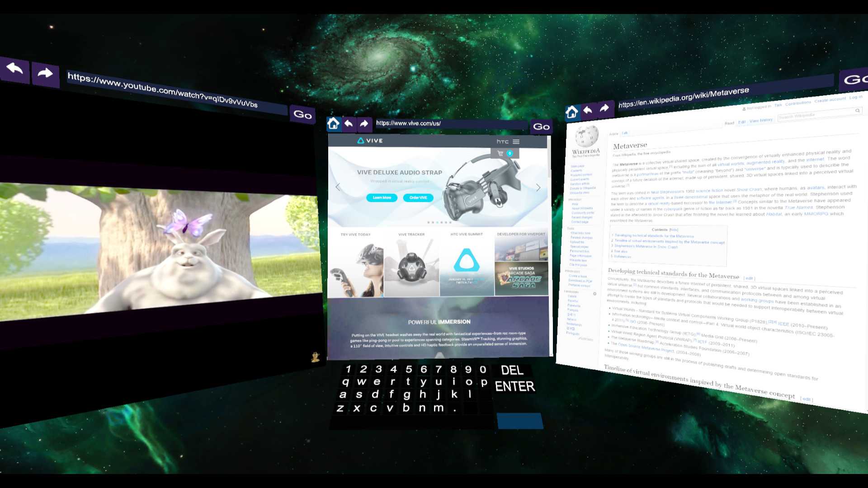The image size is (868, 488).
Task: Click Home icon on Vive browser panel
Action: point(333,123)
